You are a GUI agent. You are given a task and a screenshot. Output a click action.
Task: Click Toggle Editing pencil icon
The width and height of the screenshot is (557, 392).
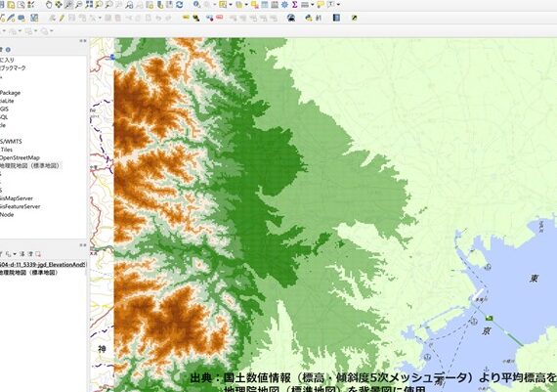[62, 18]
